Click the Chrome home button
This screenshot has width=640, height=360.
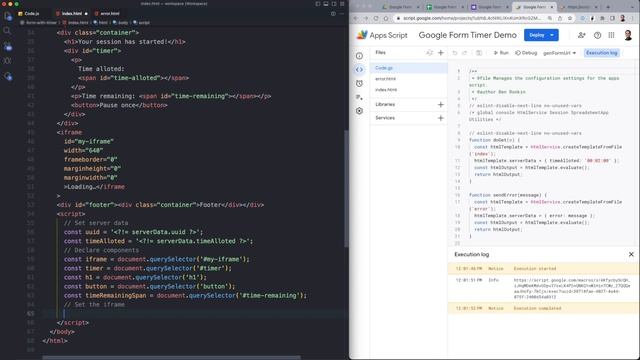tap(386, 18)
